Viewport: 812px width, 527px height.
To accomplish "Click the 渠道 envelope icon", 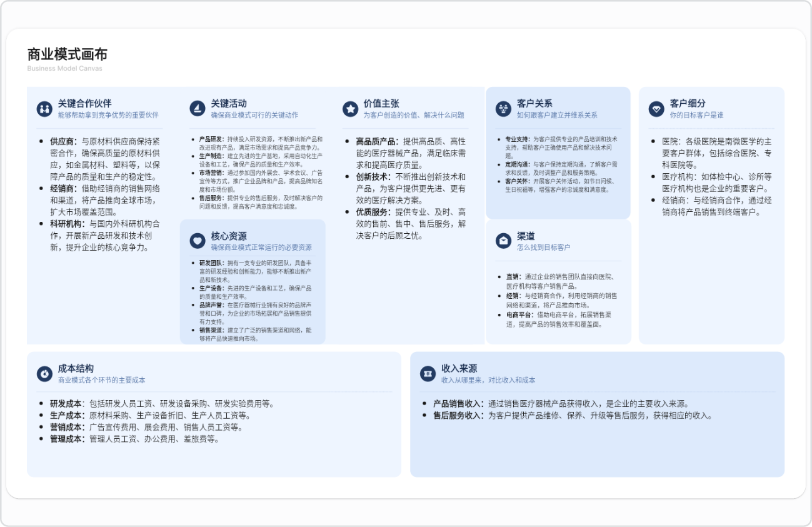I will tap(503, 241).
